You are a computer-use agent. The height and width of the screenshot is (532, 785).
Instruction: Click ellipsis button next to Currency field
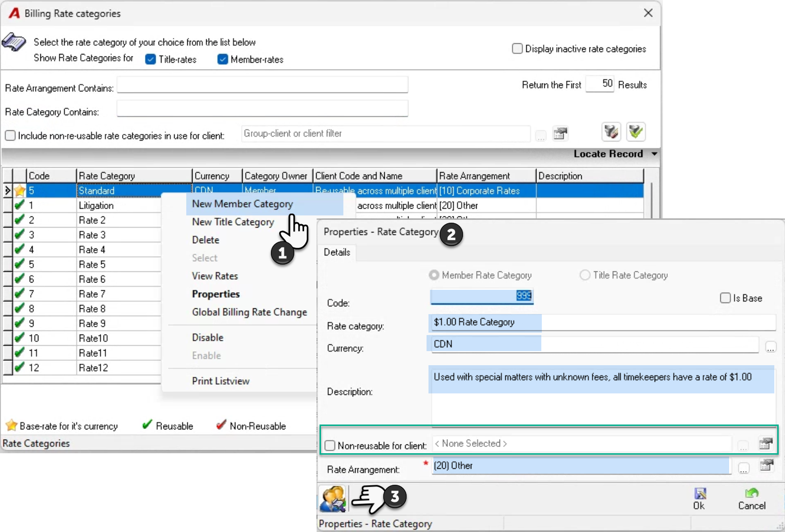(x=770, y=347)
